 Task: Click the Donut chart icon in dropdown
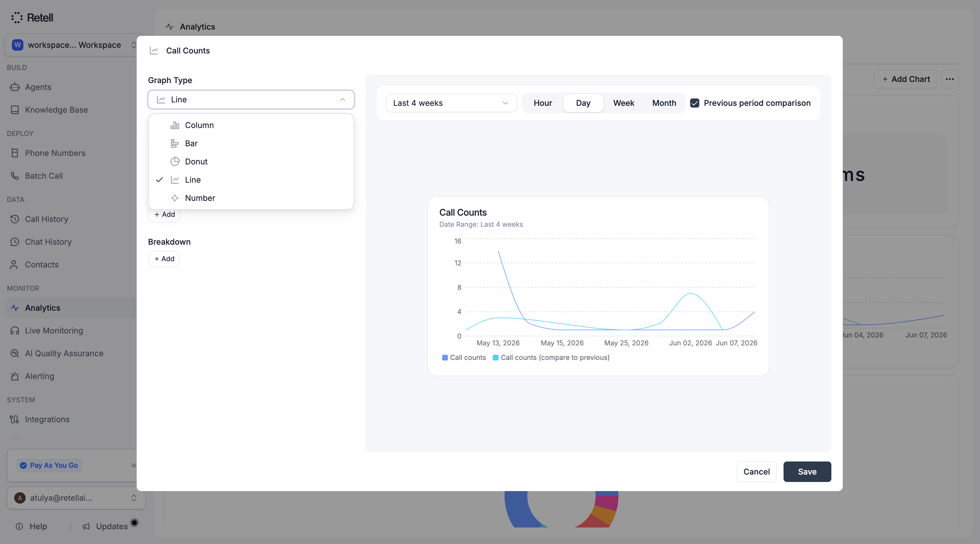(175, 162)
